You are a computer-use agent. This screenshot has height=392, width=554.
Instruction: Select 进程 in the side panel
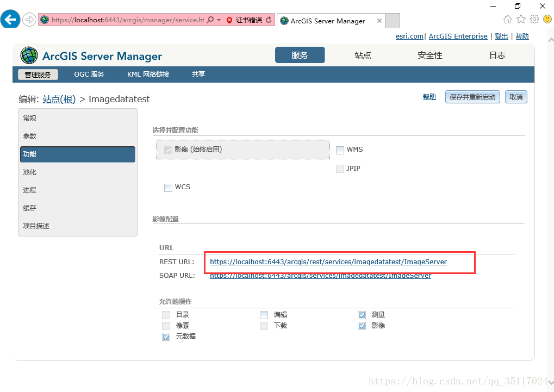(77, 190)
